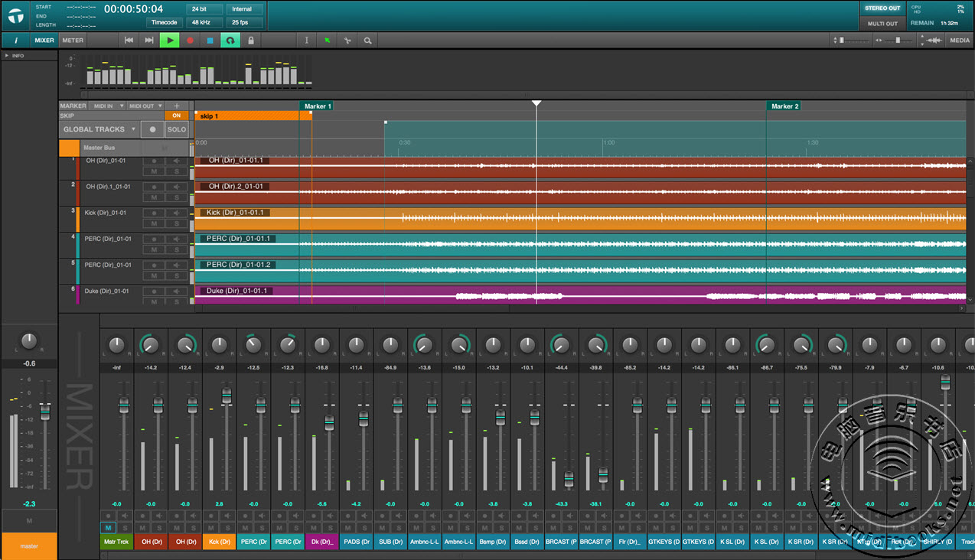
Task: Toggle the Loop playback icon
Action: [230, 41]
